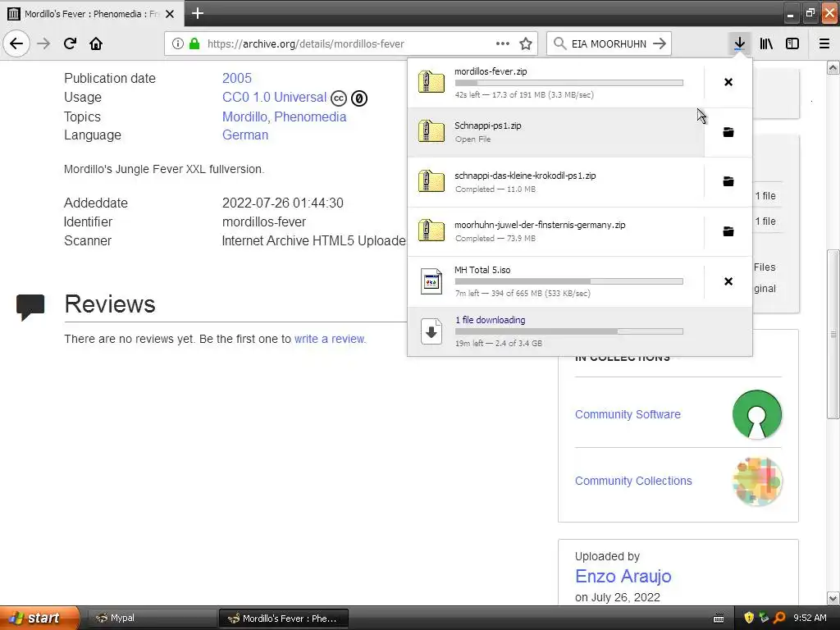840x630 pixels.
Task: Open the Schnappi-ps1.zip download entry
Action: pyautogui.click(x=555, y=132)
